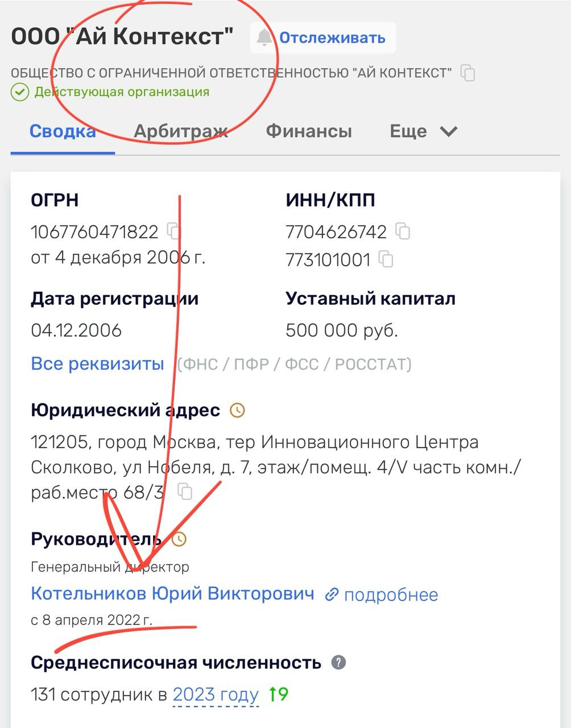Screen dimensions: 571x728
Task: Click help question mark near Среднесписочная численность
Action: tap(338, 663)
